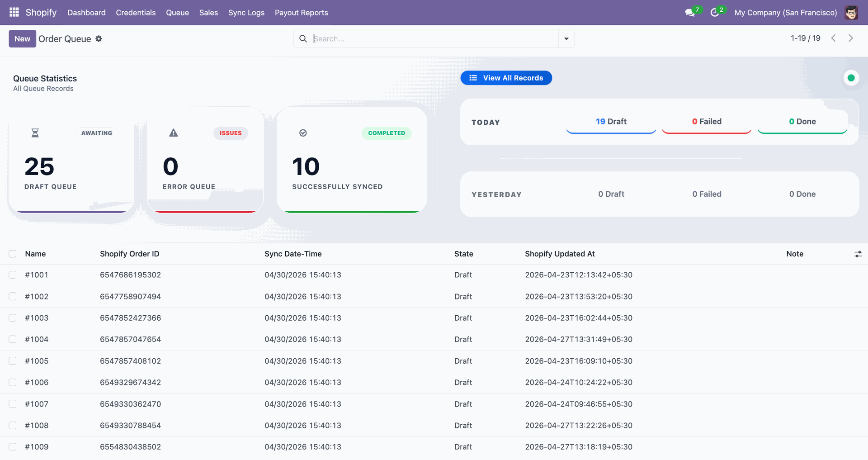Check the box for order #1001
This screenshot has height=460, width=868.
click(x=13, y=275)
